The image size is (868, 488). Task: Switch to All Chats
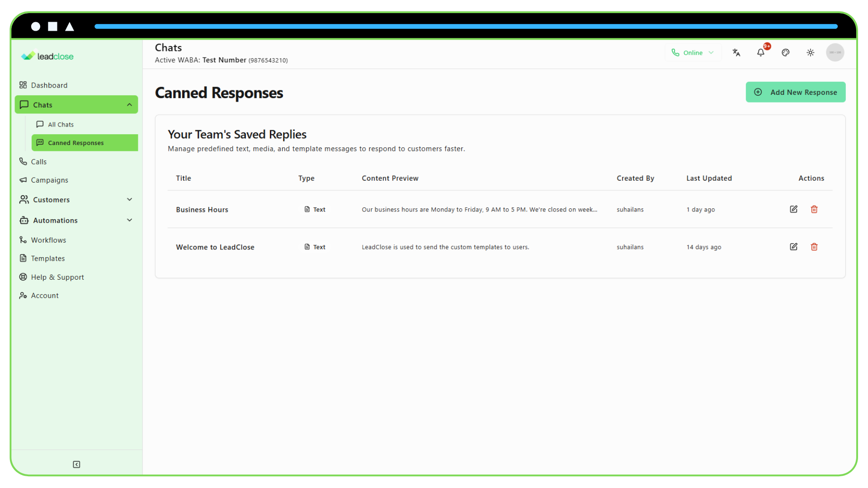61,124
